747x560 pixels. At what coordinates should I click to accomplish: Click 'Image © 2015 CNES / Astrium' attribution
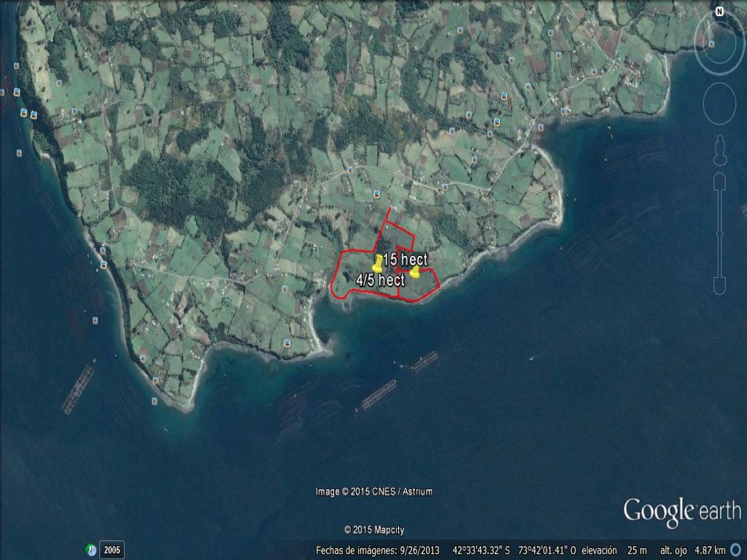click(373, 491)
